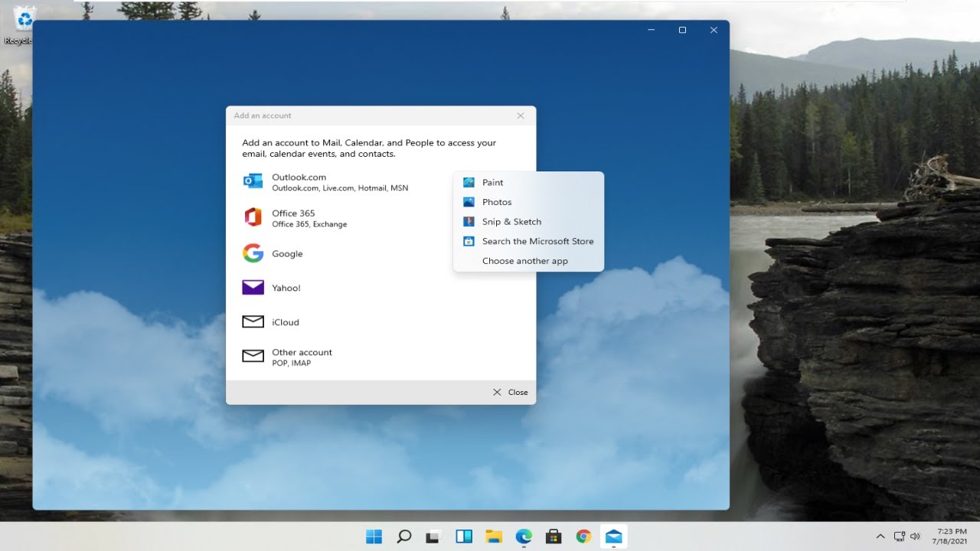Screen dimensions: 980x551
Task: Open Task View from the taskbar
Action: tap(434, 536)
